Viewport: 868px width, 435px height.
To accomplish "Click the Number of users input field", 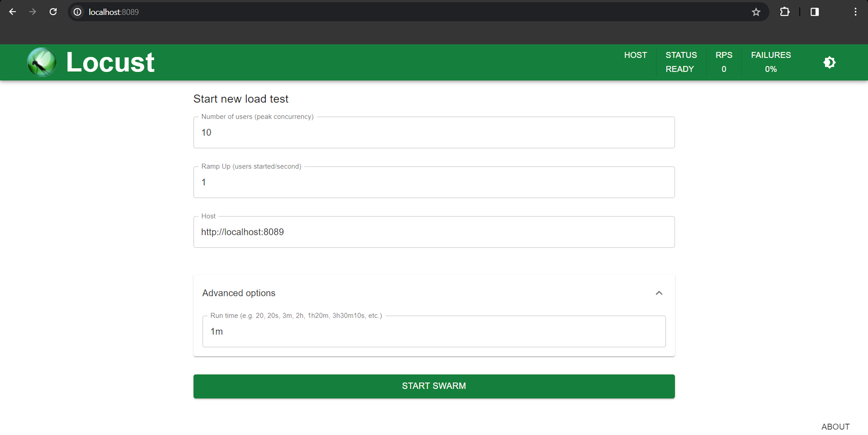I will pyautogui.click(x=434, y=132).
